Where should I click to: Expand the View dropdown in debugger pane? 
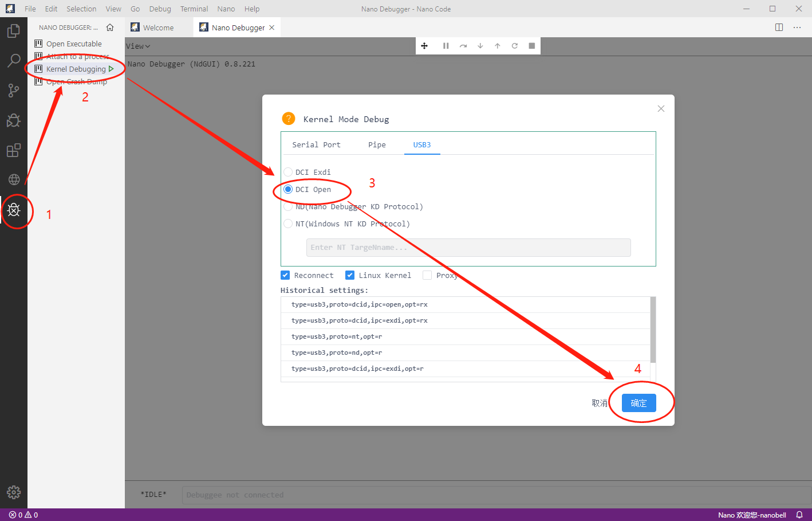click(x=138, y=46)
